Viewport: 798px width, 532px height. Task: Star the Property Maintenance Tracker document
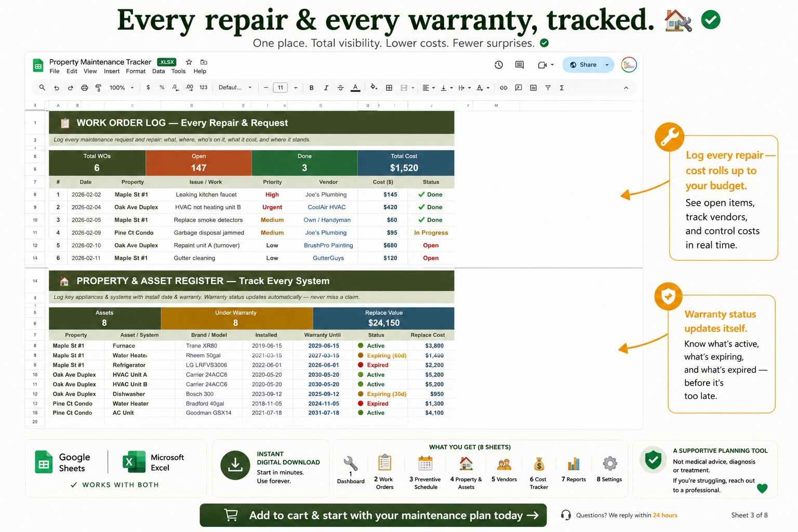tap(189, 62)
